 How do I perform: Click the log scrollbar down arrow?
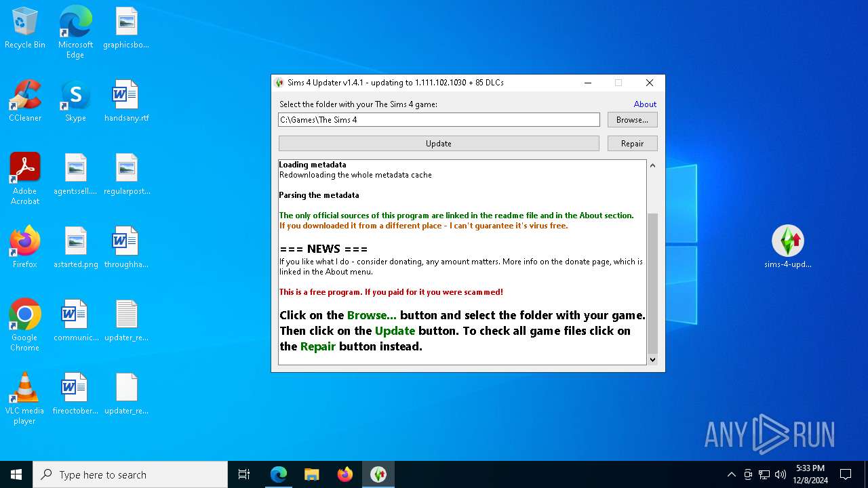(x=652, y=360)
